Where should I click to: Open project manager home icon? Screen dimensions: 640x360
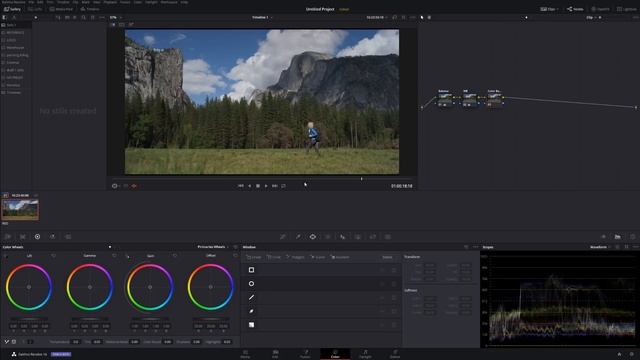619,354
